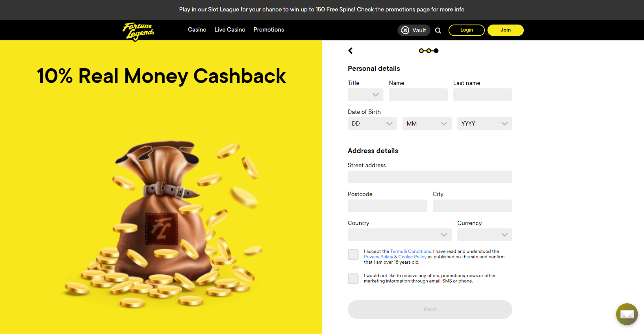Click the yellow Join button
The image size is (644, 334).
pos(505,30)
